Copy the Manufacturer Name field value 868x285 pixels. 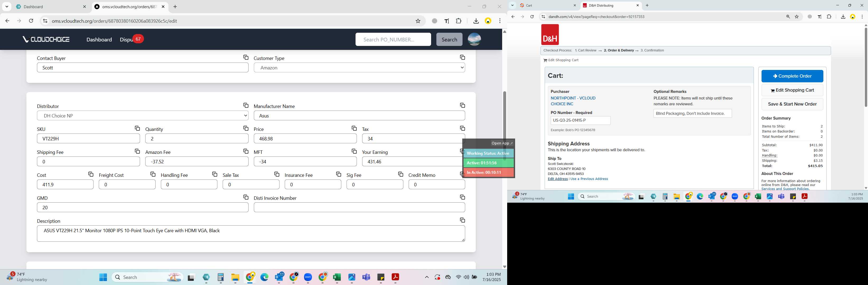point(462,106)
